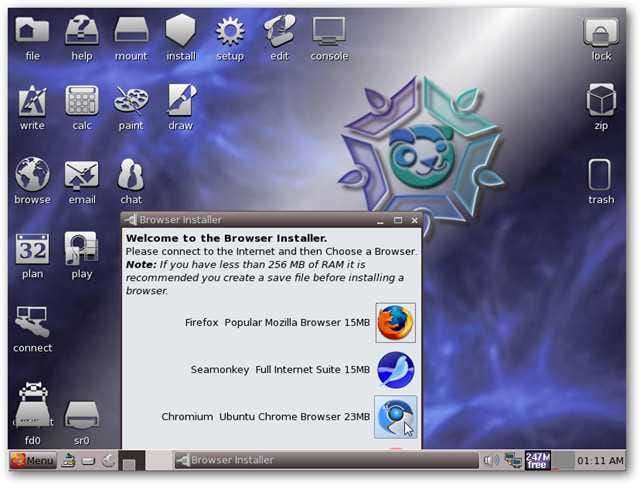
Task: Click the taskbar drive-shaped launcher
Action: click(89, 461)
